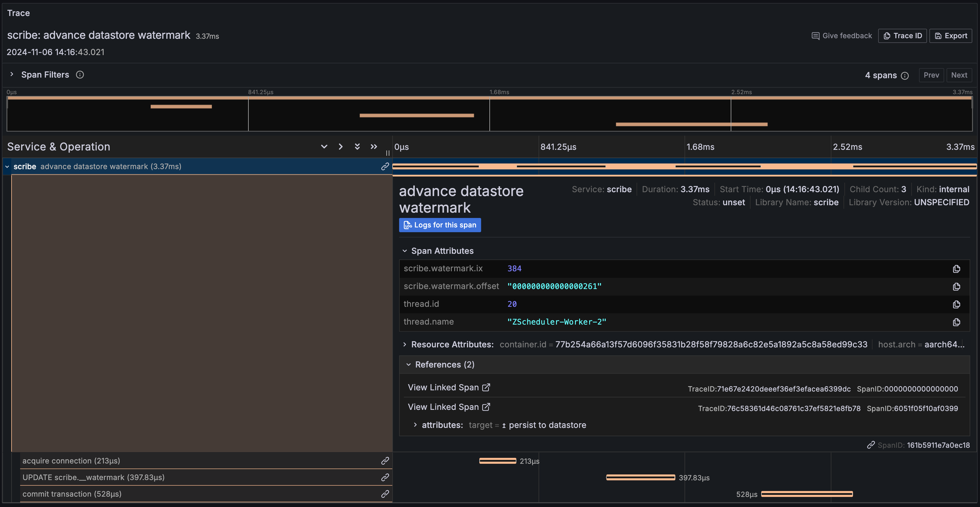Image resolution: width=980 pixels, height=507 pixels.
Task: Copy thread.name value icon
Action: 956,322
